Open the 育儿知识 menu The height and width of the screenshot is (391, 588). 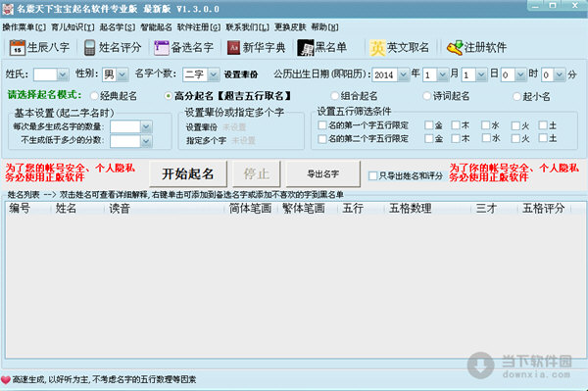(73, 27)
